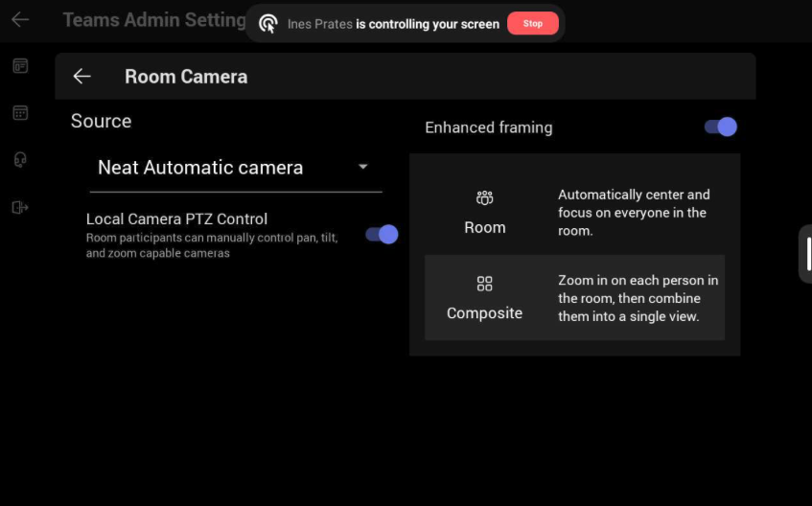The width and height of the screenshot is (812, 506).
Task: Click the headset support icon in the sidebar
Action: [20, 160]
